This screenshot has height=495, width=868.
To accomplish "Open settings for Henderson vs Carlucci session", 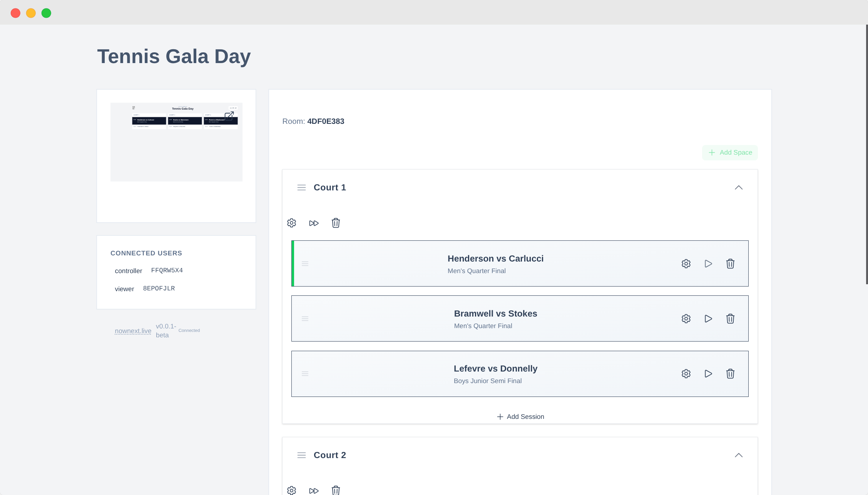I will click(x=686, y=264).
